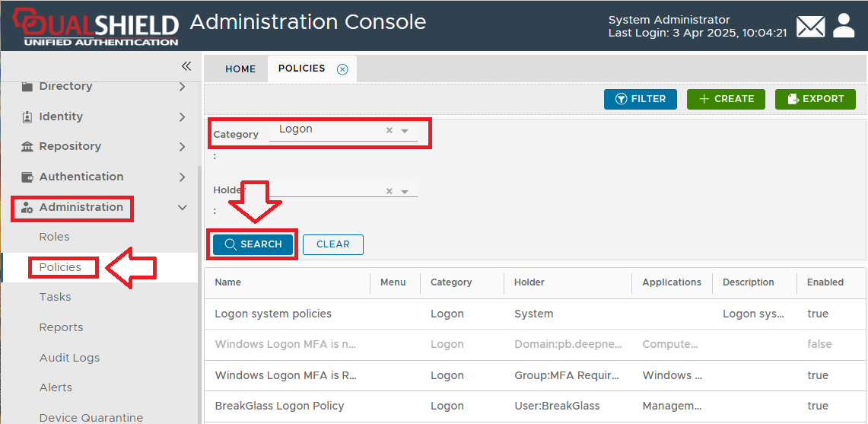Switch to the Home tab

[x=240, y=69]
